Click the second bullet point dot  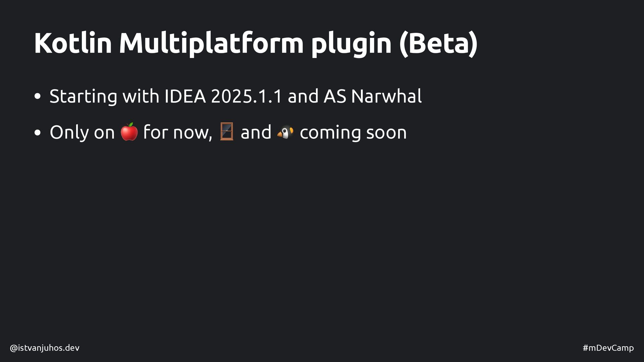(x=38, y=132)
